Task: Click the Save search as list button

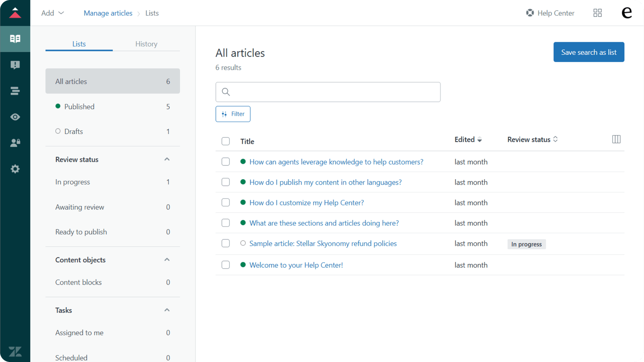Action: click(588, 52)
